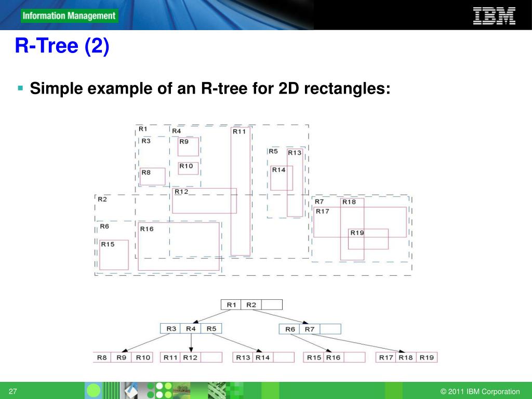The image size is (532, 399).
Task: Click the R6 label inside the rectangle diagram
Action: point(104,227)
